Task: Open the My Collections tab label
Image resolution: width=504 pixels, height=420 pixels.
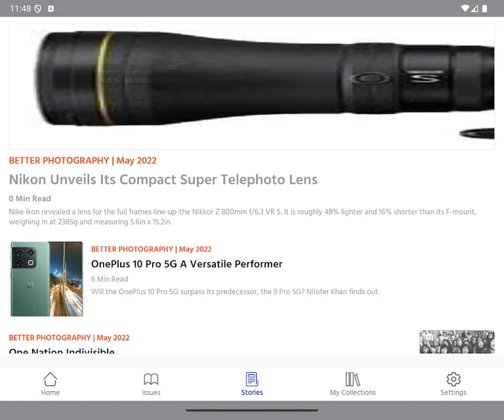Action: tap(352, 392)
